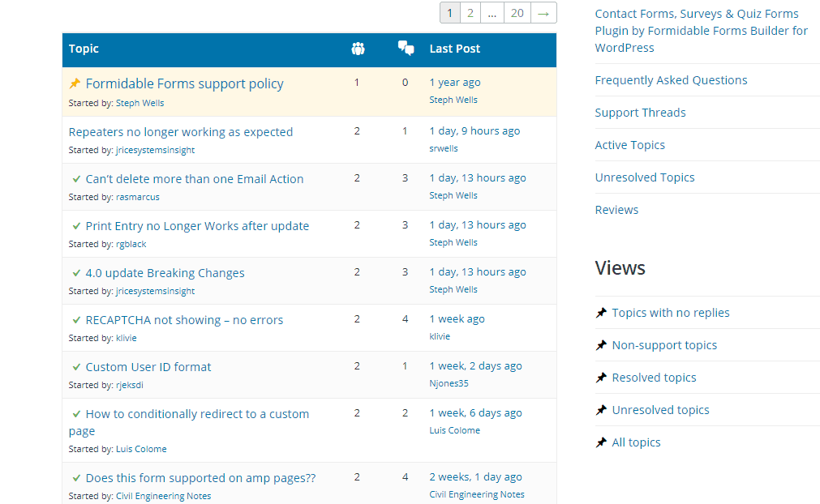Go to next page using arrow button
Screen dimensions: 820x504
[543, 13]
